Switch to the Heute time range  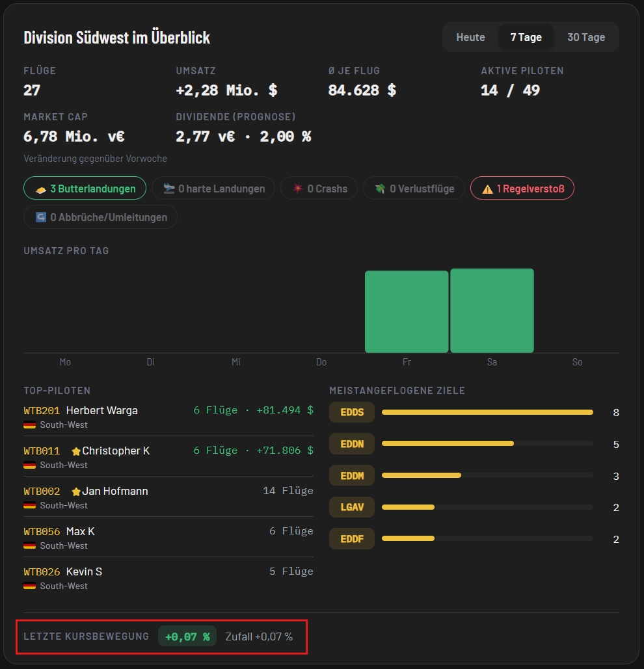471,37
